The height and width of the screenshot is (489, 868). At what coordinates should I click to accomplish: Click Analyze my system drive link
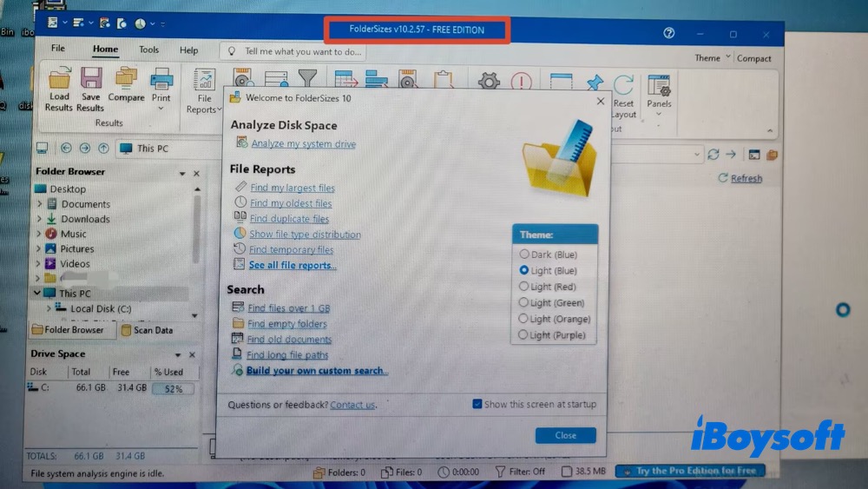pos(303,143)
